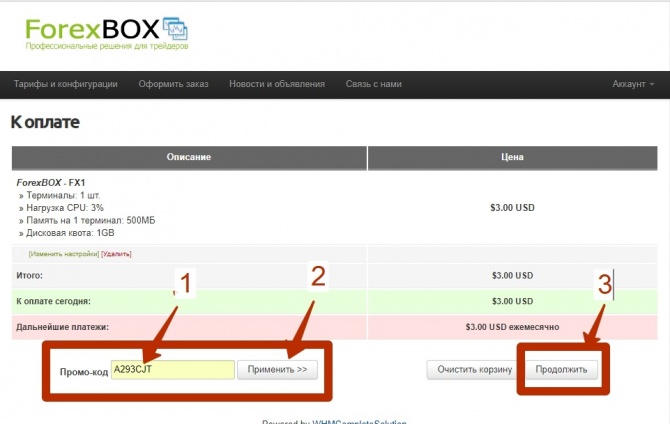Select the К оплате page heading

pos(45,122)
